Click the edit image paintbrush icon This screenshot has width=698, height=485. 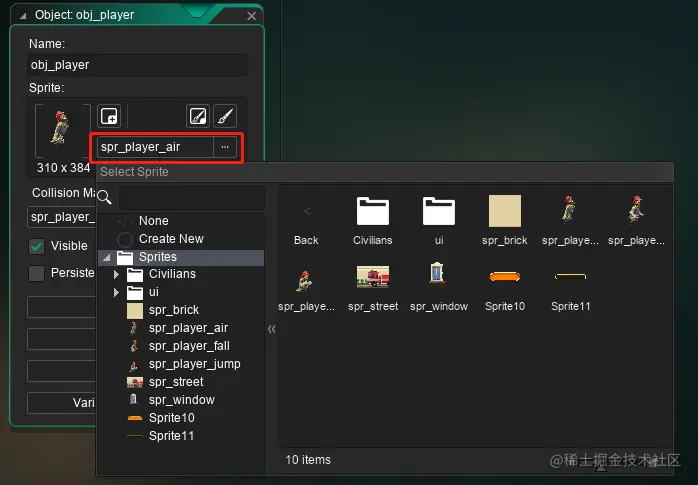tap(225, 117)
